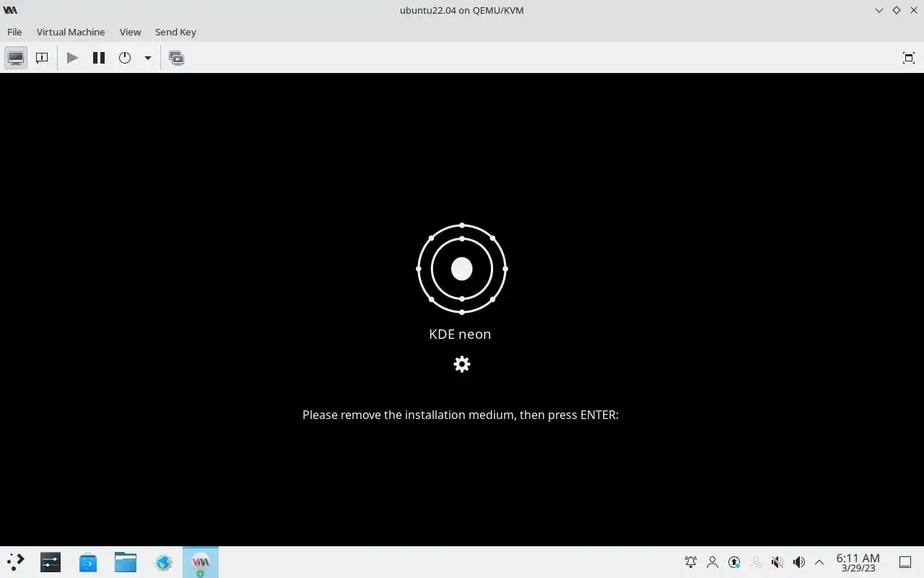This screenshot has width=924, height=578.
Task: Expand hidden system tray icons
Action: pyautogui.click(x=819, y=562)
